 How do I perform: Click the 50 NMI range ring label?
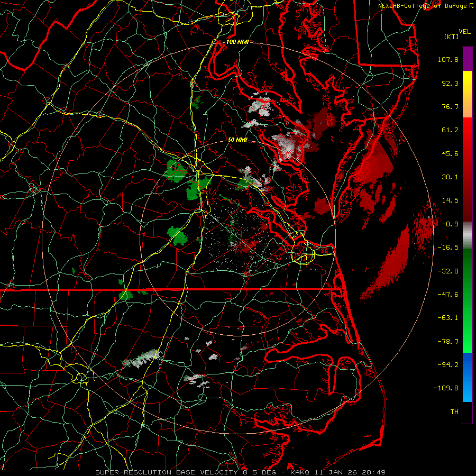tap(237, 140)
